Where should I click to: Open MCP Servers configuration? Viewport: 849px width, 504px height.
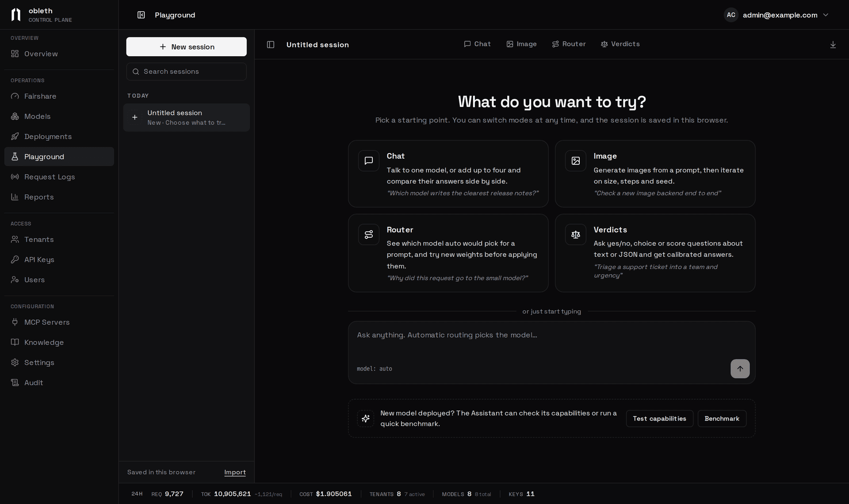(59, 322)
